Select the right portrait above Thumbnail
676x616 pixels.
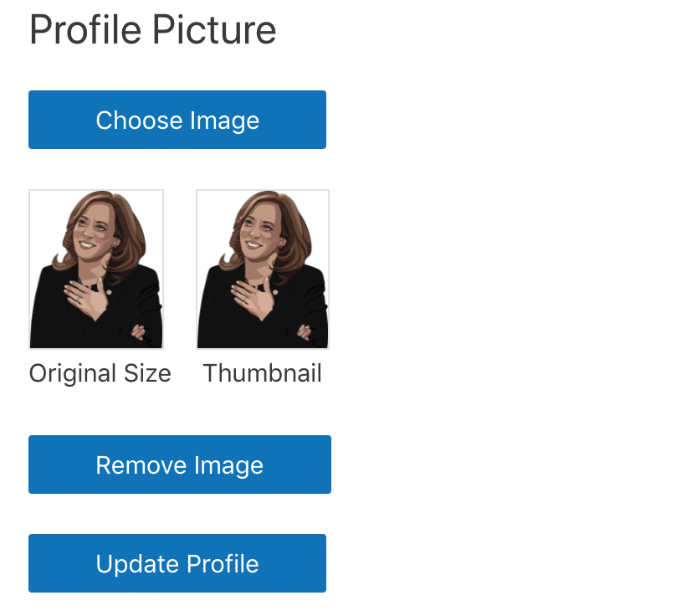coord(263,269)
